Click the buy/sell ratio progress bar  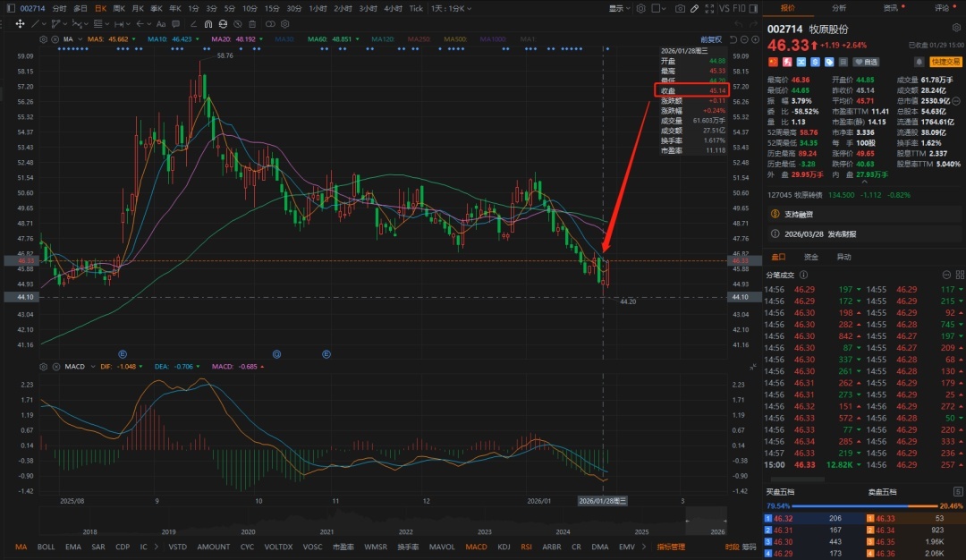click(x=864, y=505)
